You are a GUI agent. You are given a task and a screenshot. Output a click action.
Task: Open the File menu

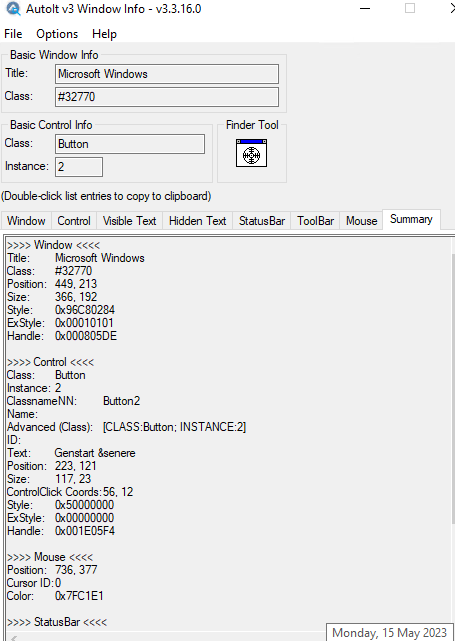click(x=13, y=34)
